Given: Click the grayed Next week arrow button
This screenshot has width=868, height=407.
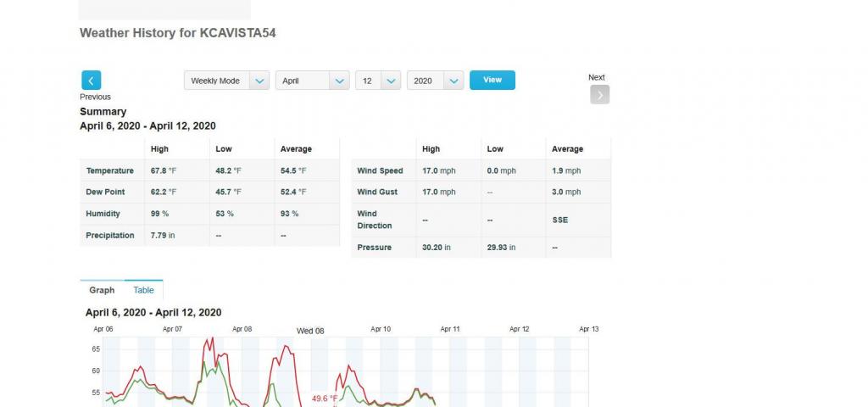Looking at the screenshot, I should click(x=599, y=95).
